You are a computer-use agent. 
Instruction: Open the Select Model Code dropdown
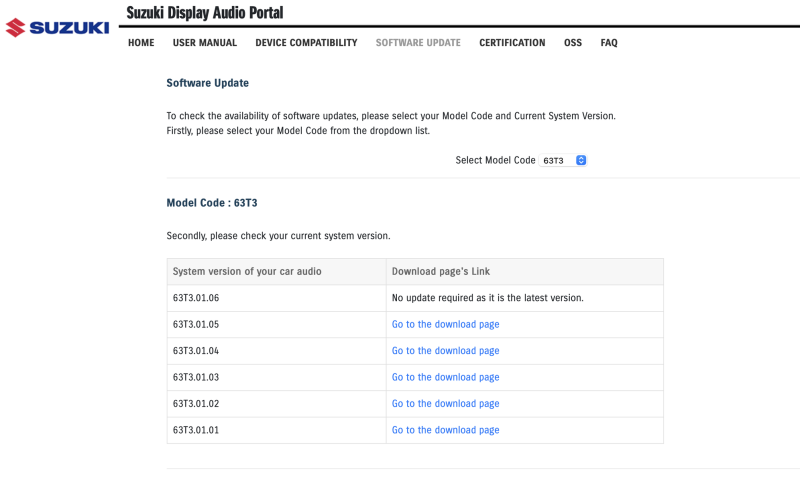(x=563, y=160)
